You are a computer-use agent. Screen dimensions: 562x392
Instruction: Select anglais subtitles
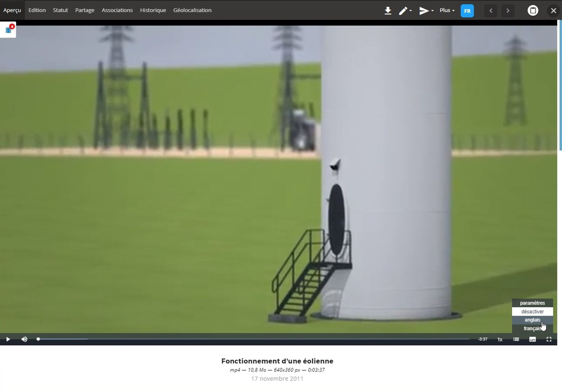532,320
